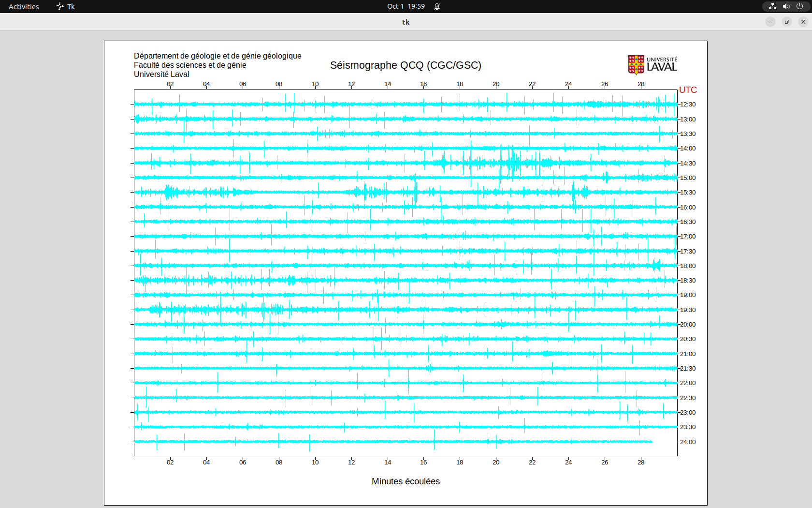812x508 pixels.
Task: Click the 19:30 time label
Action: point(688,310)
